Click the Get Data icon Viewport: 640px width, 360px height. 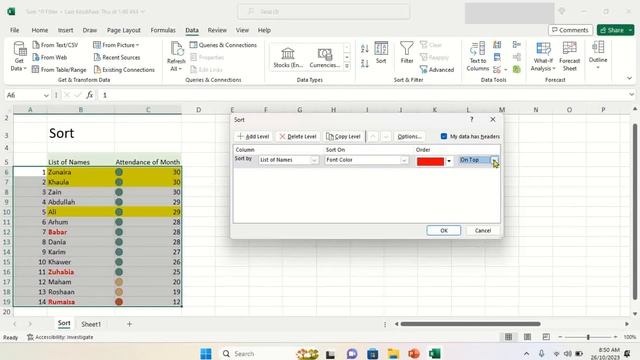pos(19,49)
